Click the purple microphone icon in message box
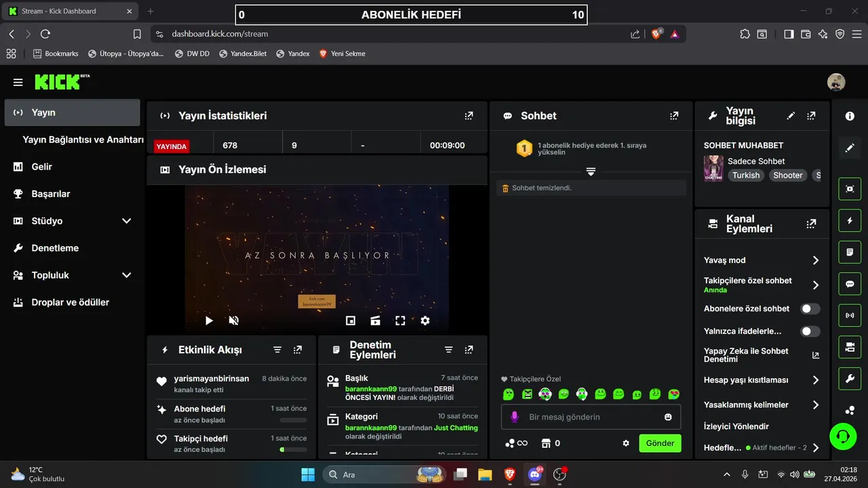868x488 pixels. tap(515, 417)
